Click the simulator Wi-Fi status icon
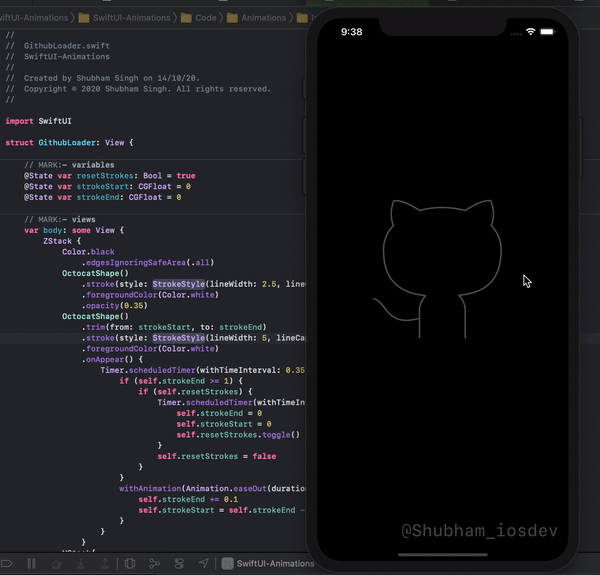Image resolution: width=600 pixels, height=575 pixels. (530, 31)
